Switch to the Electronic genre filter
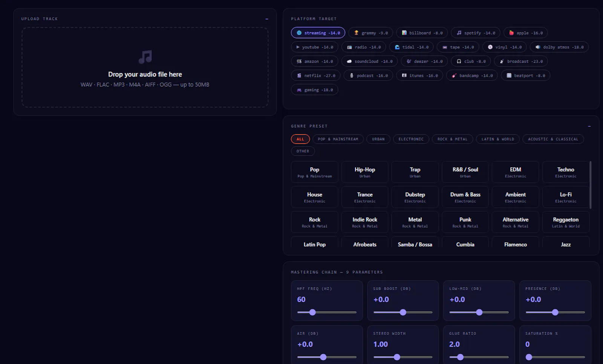Viewport: 603px width, 364px height. click(x=411, y=139)
